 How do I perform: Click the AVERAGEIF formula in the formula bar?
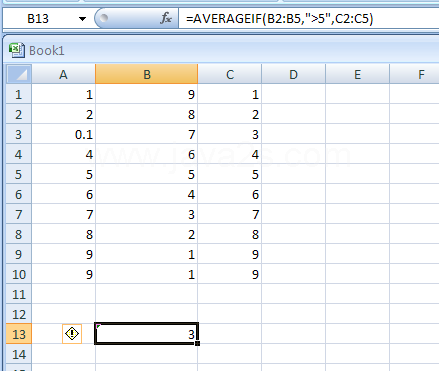click(x=279, y=19)
